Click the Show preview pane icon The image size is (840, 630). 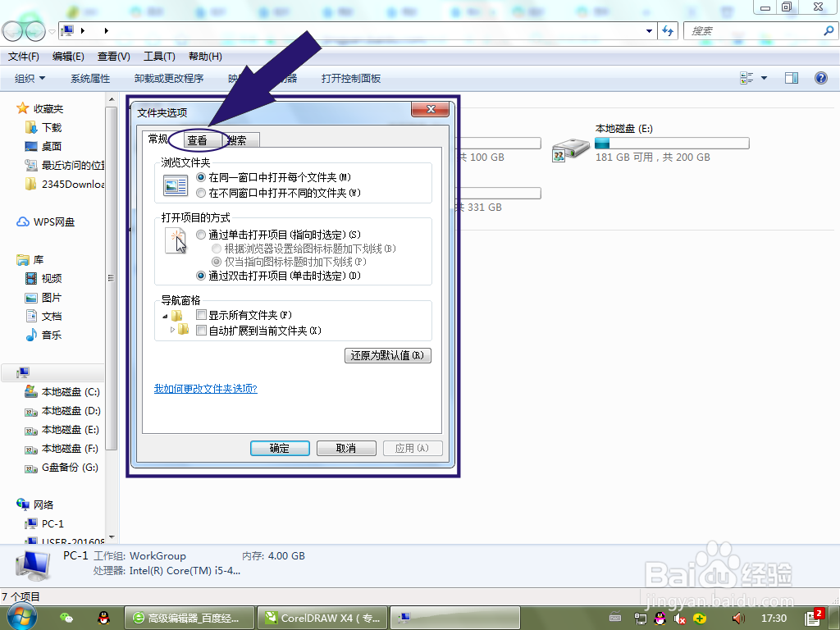(791, 78)
